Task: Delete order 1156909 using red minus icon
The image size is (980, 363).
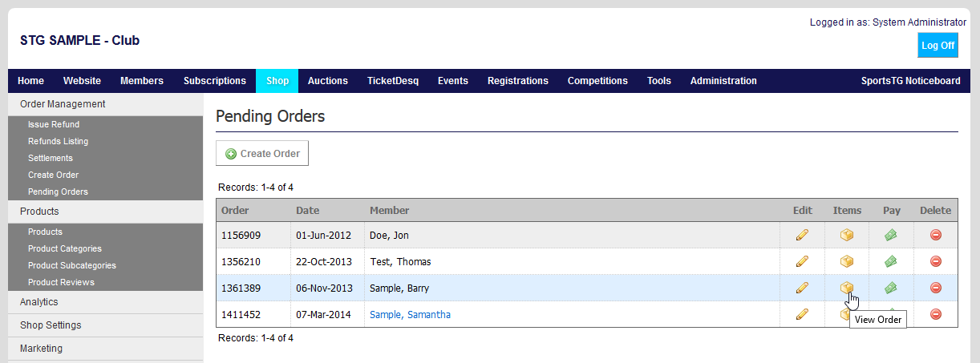Action: (935, 236)
